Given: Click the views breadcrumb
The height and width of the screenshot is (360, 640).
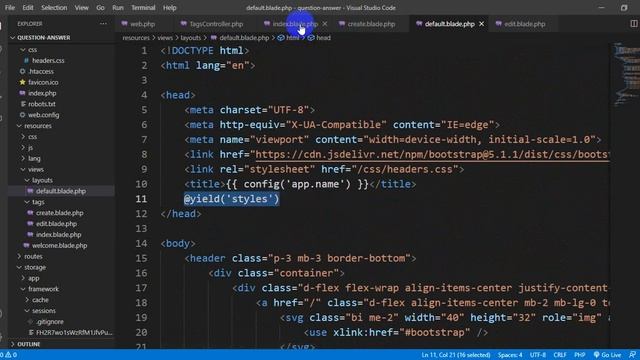Looking at the screenshot, I should pyautogui.click(x=165, y=38).
